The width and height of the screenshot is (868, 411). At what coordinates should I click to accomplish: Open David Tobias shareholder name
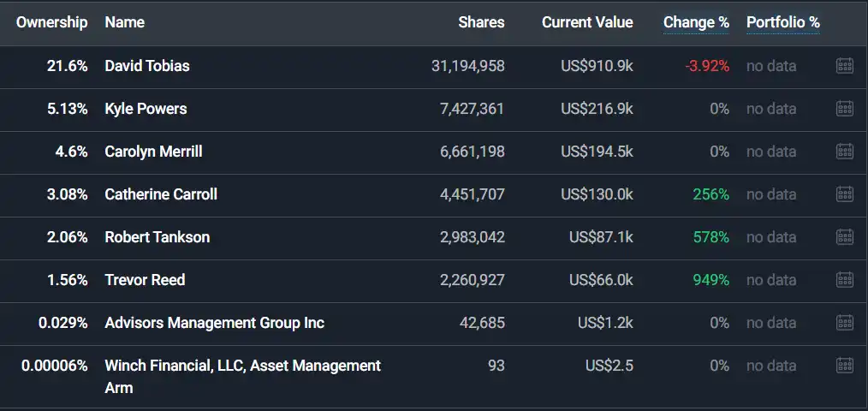point(147,66)
